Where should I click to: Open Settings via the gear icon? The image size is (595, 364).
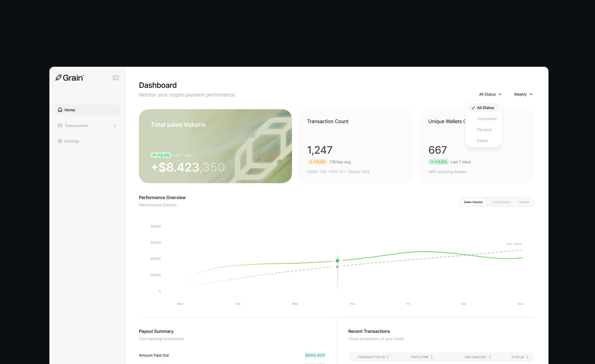pyautogui.click(x=60, y=141)
